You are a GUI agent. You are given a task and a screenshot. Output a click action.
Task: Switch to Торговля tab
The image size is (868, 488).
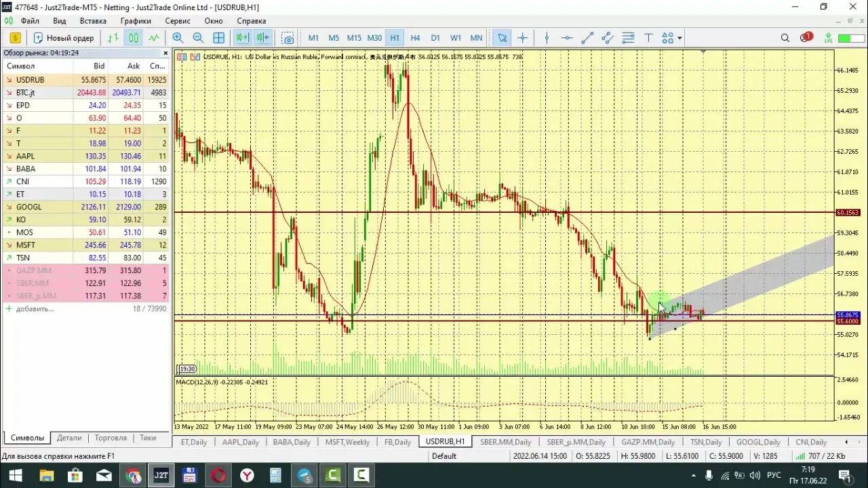(x=111, y=438)
